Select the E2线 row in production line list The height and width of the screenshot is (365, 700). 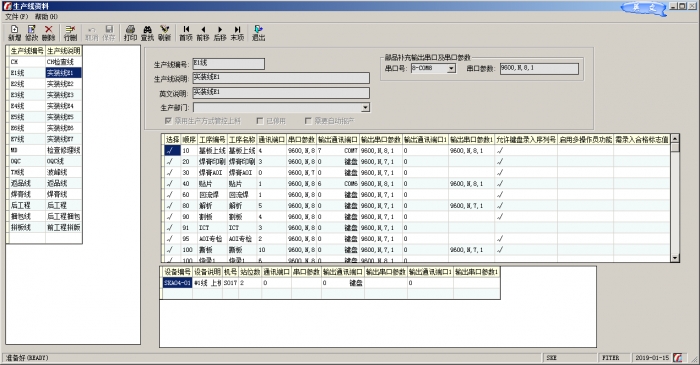tap(45, 84)
